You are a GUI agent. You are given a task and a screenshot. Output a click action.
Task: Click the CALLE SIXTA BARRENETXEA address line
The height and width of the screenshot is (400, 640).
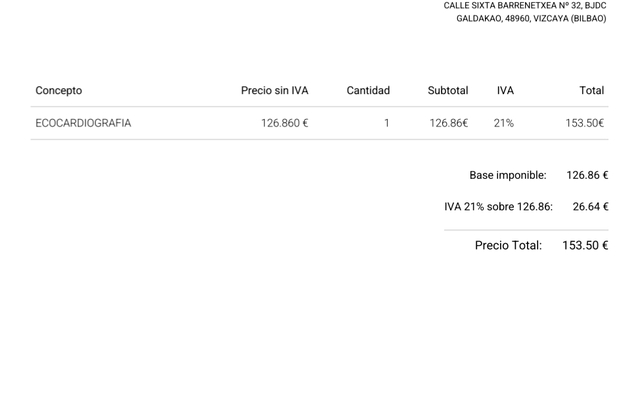pyautogui.click(x=524, y=6)
